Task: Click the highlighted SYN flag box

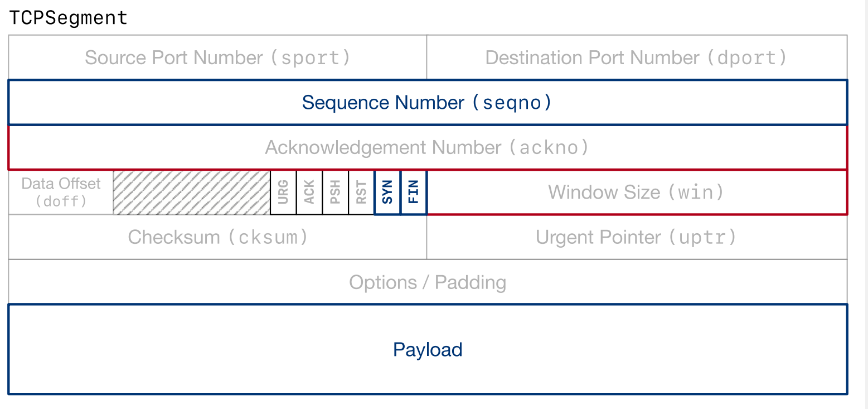Action: [387, 193]
